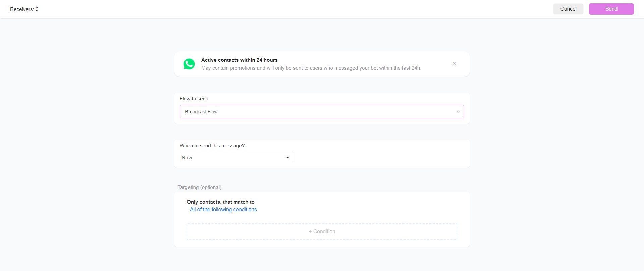Click the May contain promotions description text
The height and width of the screenshot is (271, 644).
pos(311,68)
